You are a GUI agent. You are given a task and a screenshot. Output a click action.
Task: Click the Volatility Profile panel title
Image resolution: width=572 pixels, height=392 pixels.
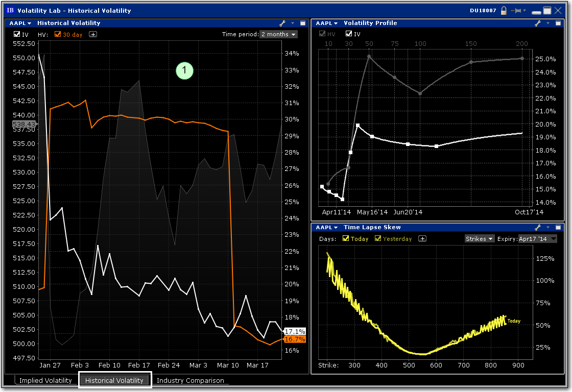coord(370,23)
